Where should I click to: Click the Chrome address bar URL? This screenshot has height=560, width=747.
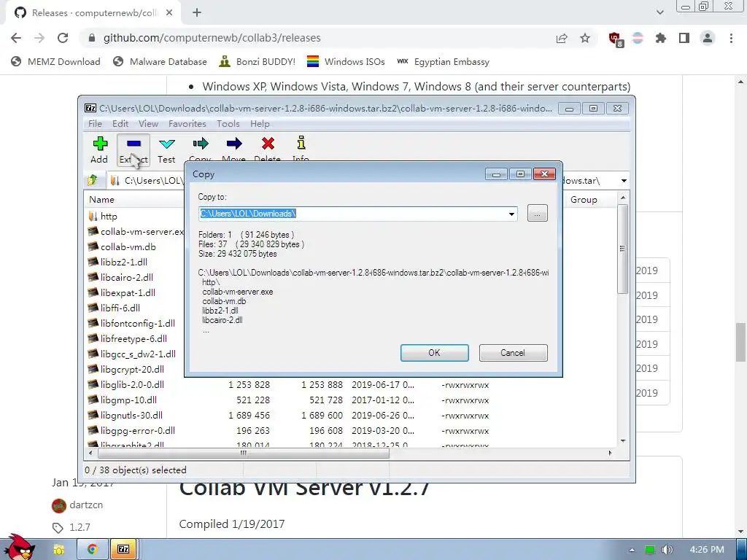(212, 38)
